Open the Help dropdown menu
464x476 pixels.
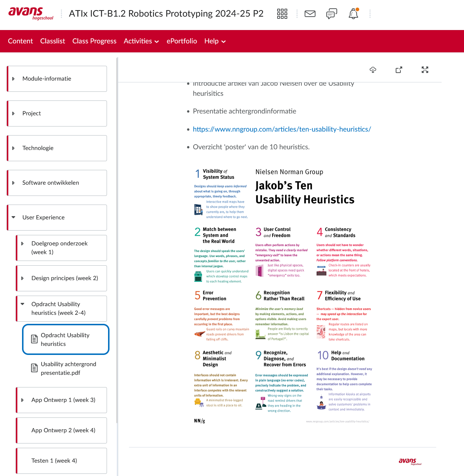[215, 41]
